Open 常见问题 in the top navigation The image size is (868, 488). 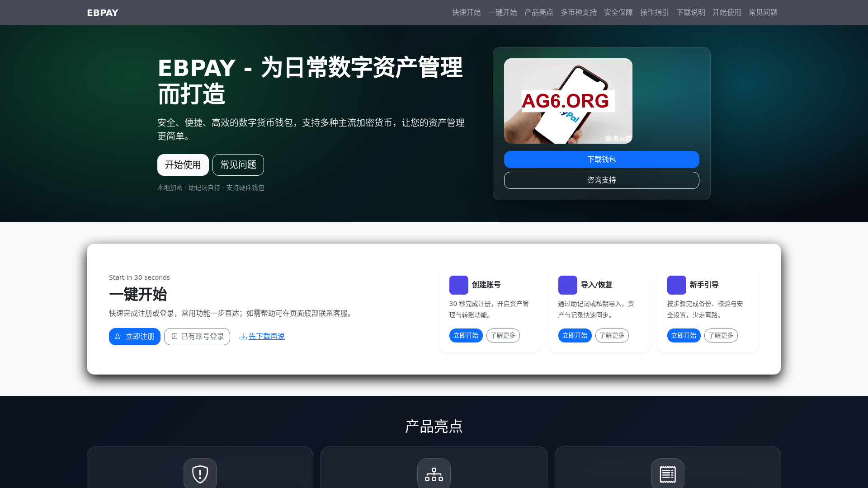point(763,13)
